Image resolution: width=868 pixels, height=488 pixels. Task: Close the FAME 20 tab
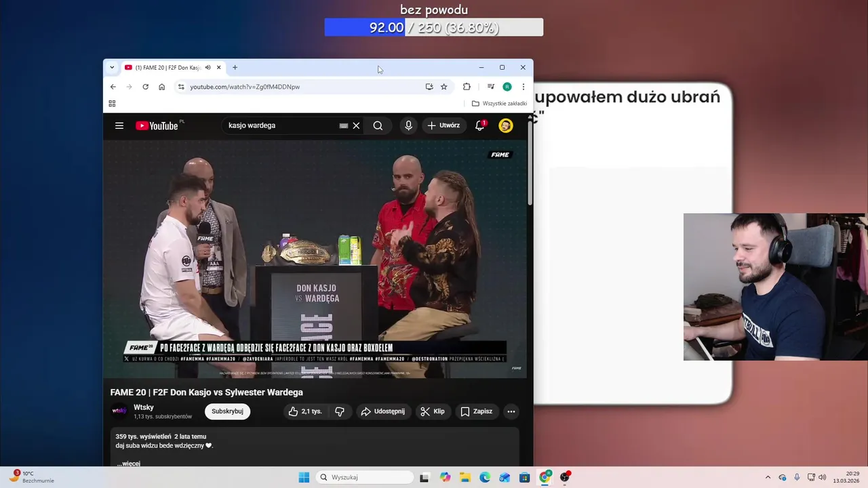[218, 68]
